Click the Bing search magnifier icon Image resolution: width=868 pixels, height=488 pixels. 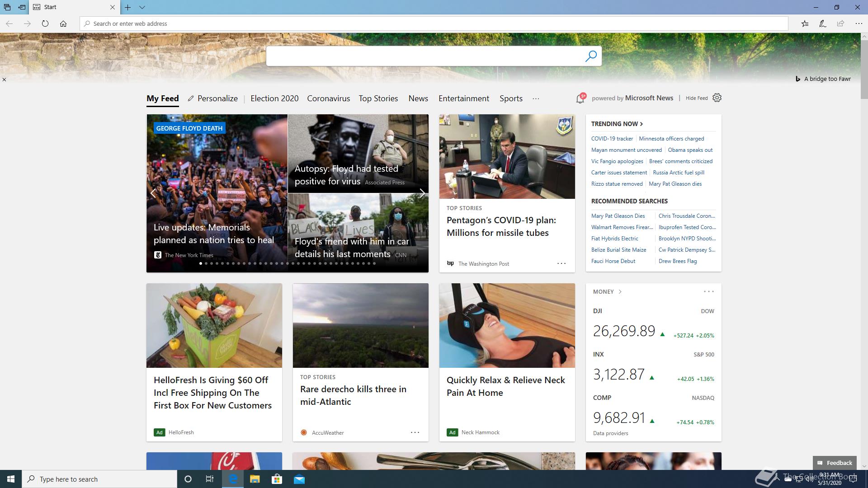(x=591, y=56)
